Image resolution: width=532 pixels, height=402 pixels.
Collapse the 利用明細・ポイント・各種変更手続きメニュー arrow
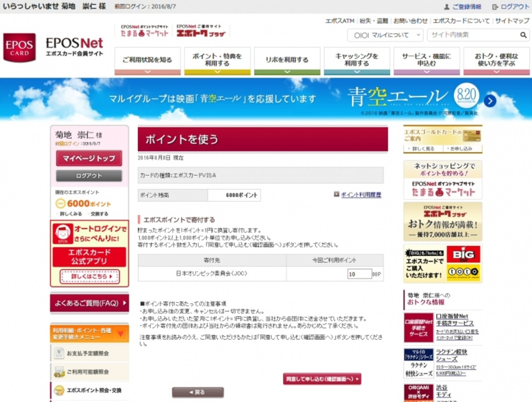[120, 334]
